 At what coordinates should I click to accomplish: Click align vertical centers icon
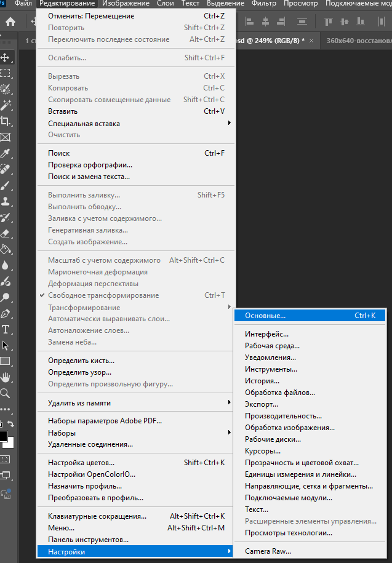click(x=345, y=22)
